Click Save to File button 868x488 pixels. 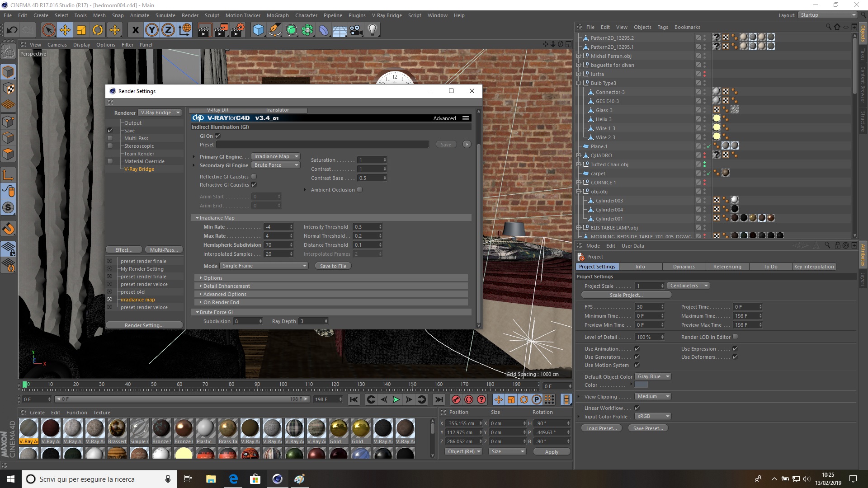click(x=333, y=266)
